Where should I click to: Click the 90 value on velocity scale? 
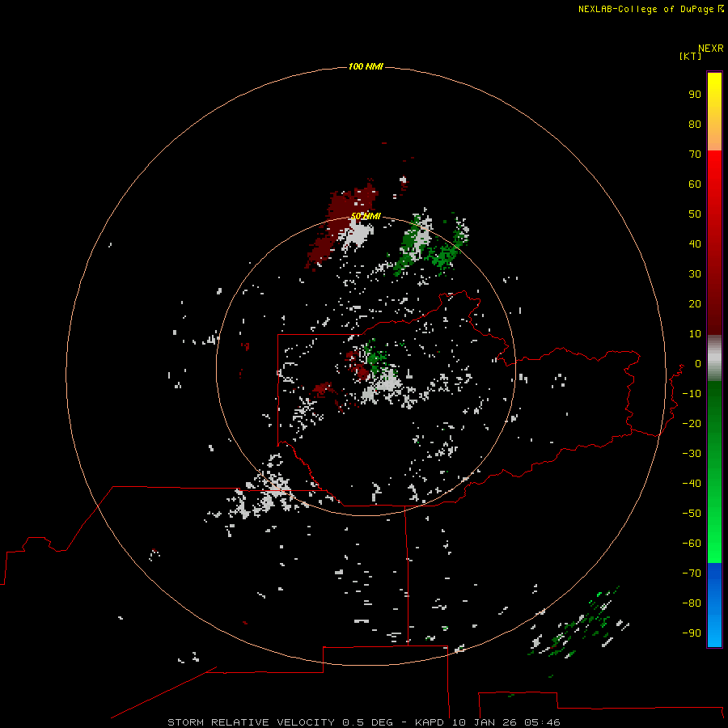[x=695, y=95]
